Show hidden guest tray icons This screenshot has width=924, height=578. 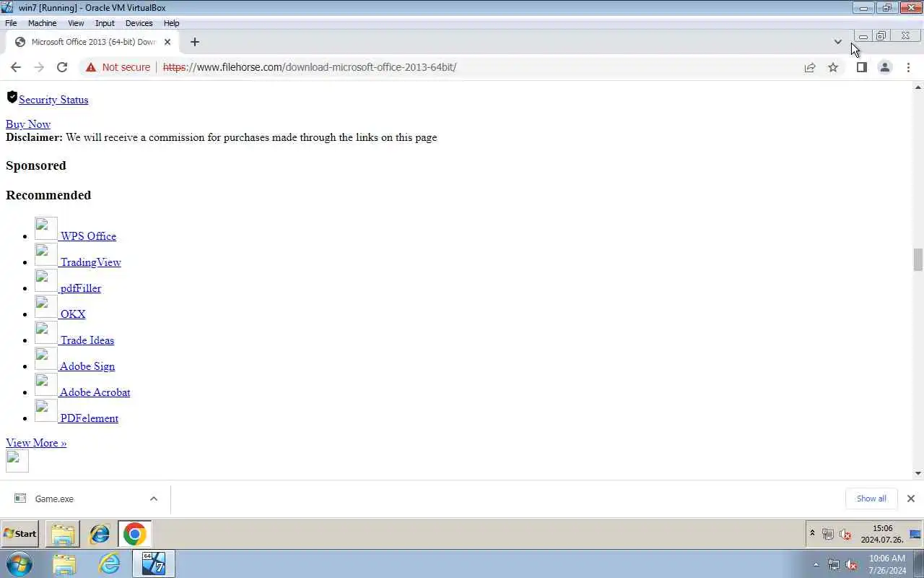click(x=812, y=534)
